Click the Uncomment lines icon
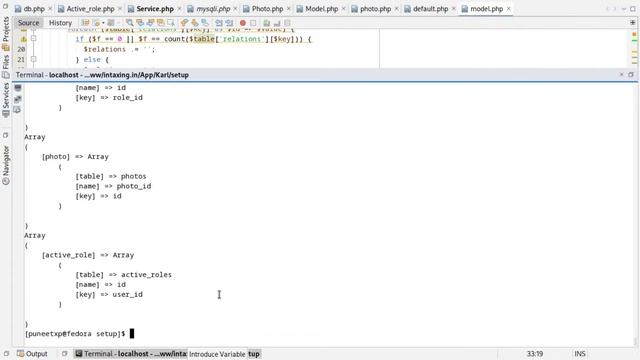This screenshot has height=360, width=640. 277,23
